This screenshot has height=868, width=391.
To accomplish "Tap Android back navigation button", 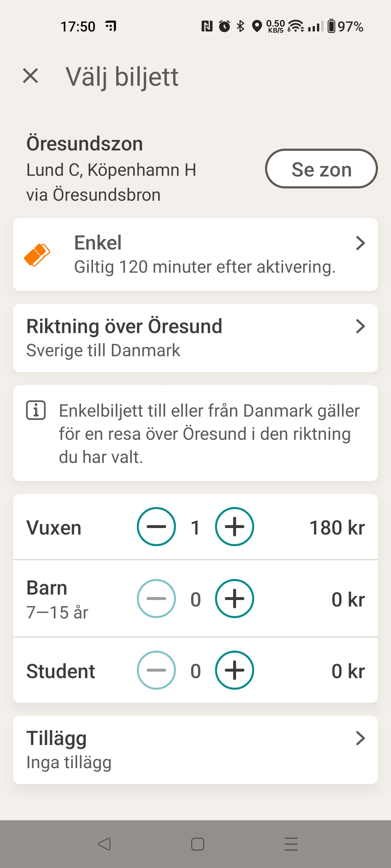I will pos(104,844).
